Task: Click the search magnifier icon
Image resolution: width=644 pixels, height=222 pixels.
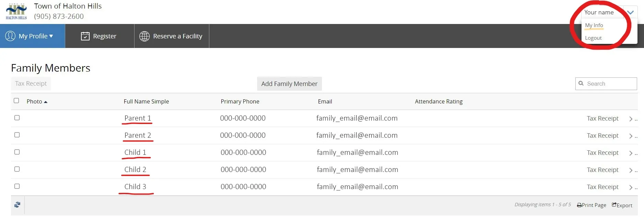Action: tap(581, 83)
